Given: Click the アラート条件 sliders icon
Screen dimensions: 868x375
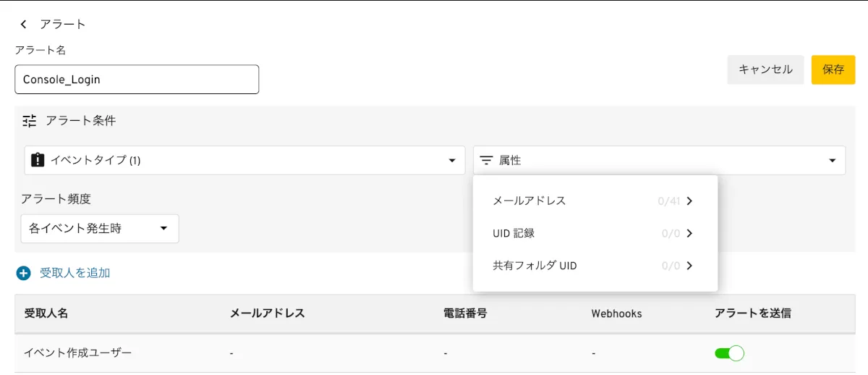Looking at the screenshot, I should click(x=29, y=121).
